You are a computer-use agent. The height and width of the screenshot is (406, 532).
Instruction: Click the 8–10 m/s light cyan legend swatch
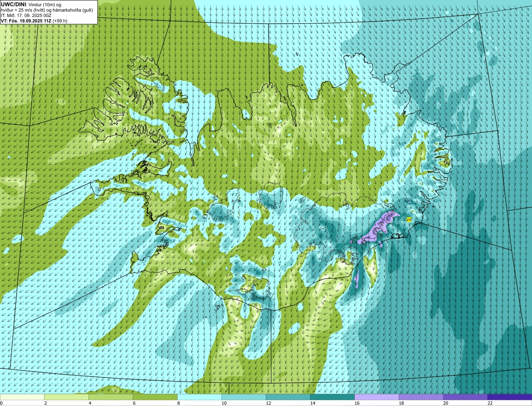pos(199,397)
